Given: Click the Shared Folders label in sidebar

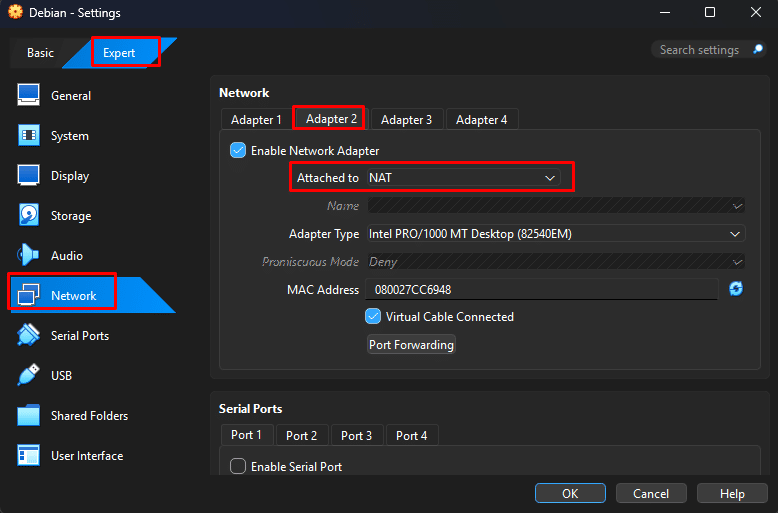Looking at the screenshot, I should [89, 416].
